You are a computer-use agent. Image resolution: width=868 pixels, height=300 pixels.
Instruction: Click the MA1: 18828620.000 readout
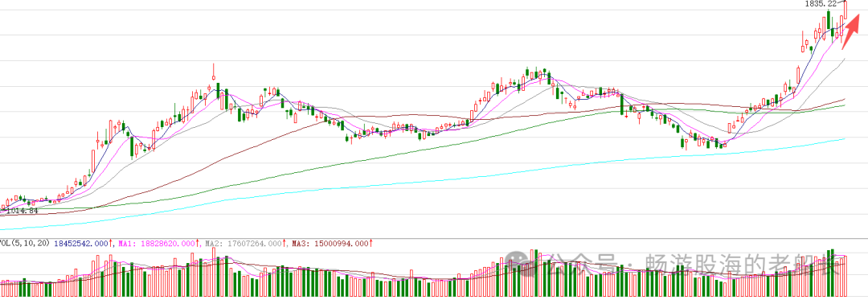(158, 243)
